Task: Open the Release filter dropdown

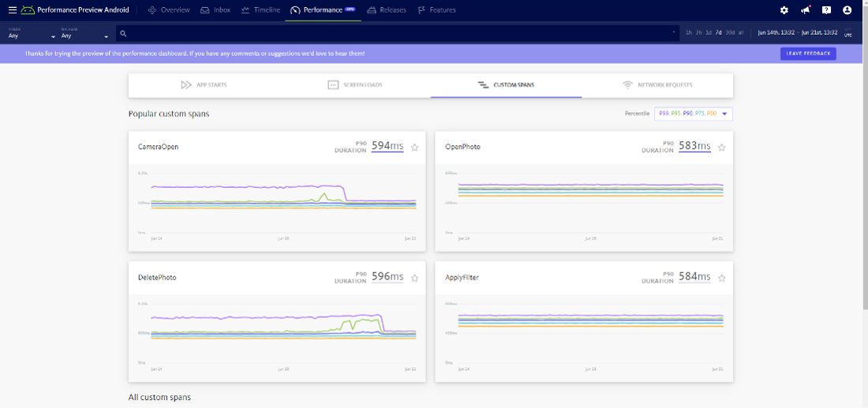Action: tap(84, 36)
